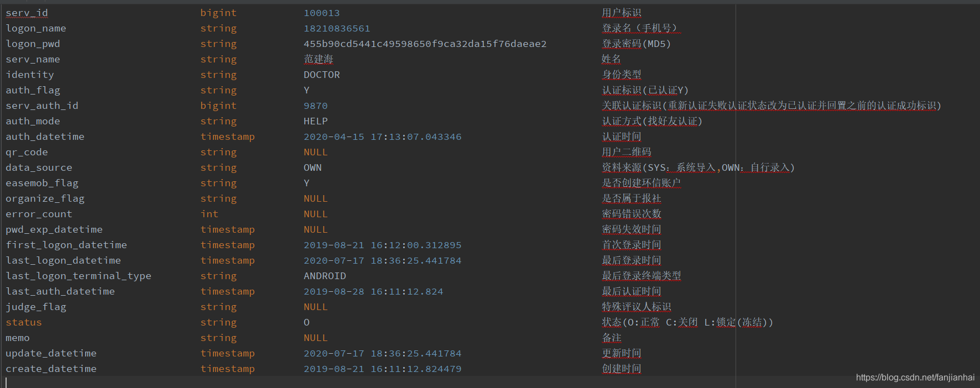Screen dimensions: 980x388
Task: Click the 范建海 serv_name value
Action: pos(319,59)
